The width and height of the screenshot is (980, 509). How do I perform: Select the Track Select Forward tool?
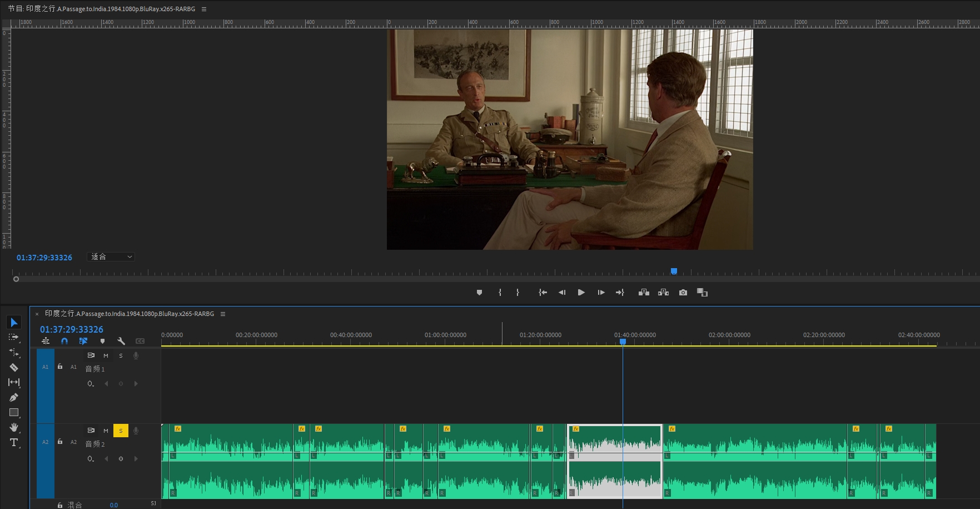pos(14,337)
